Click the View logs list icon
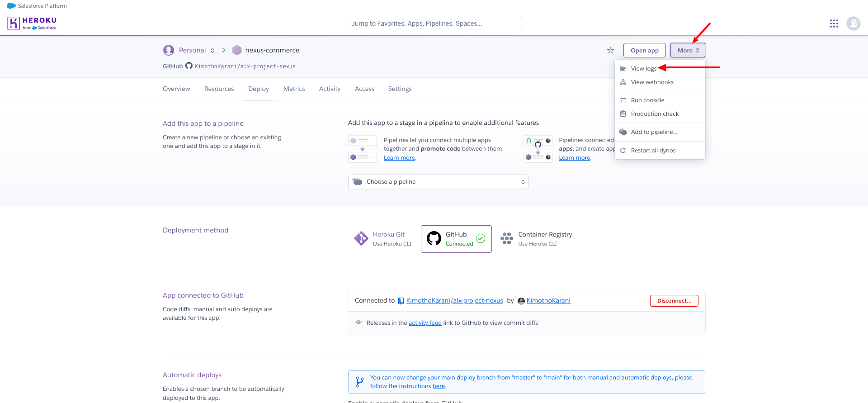868x403 pixels. click(623, 69)
